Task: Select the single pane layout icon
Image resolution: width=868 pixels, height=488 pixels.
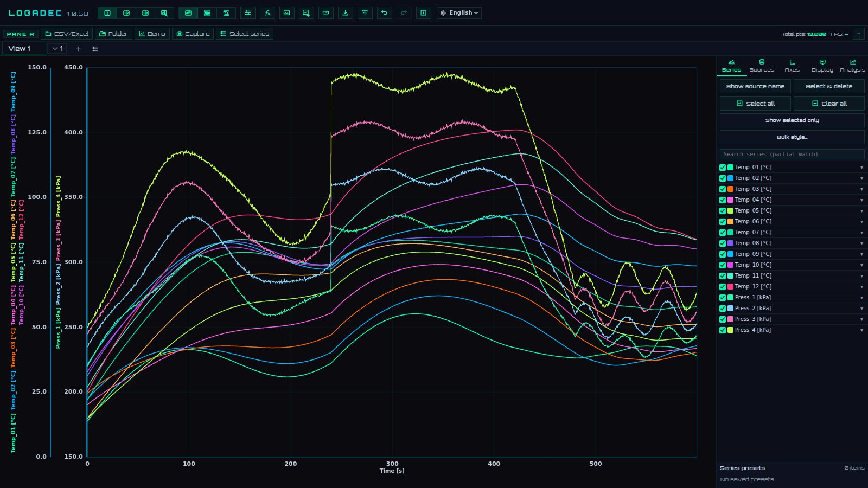Action: point(107,13)
